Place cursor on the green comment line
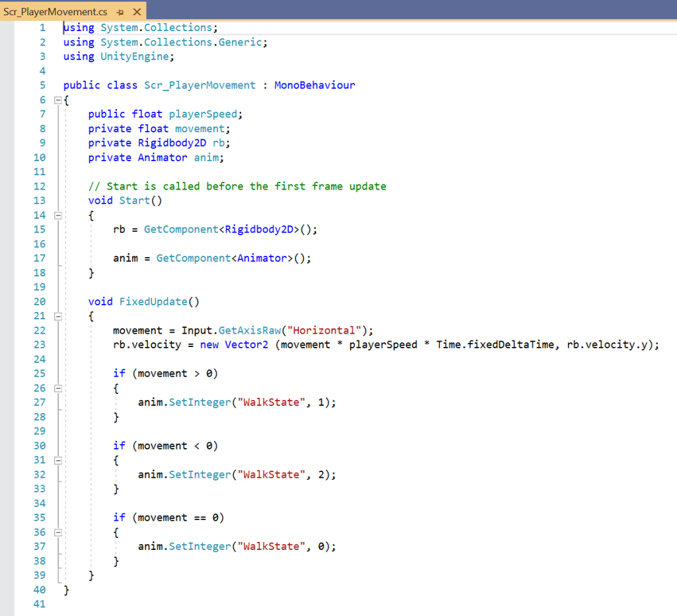This screenshot has height=616, width=677. coord(238,186)
